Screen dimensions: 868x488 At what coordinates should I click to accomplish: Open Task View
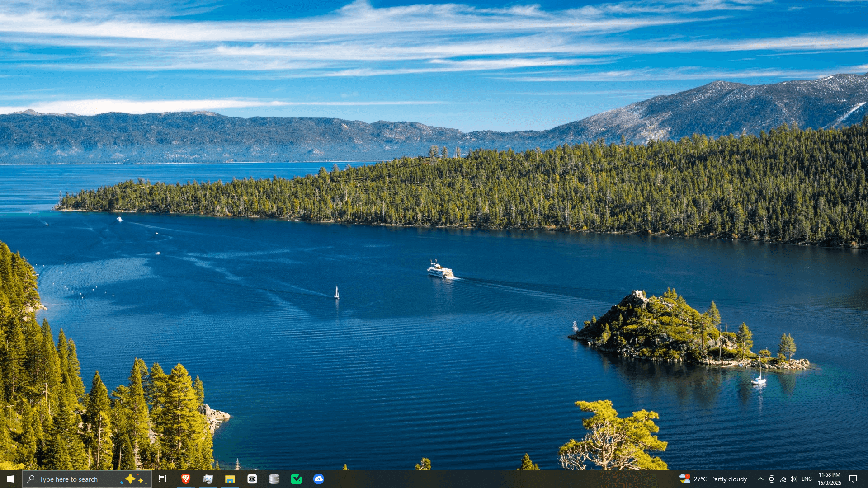tap(163, 479)
